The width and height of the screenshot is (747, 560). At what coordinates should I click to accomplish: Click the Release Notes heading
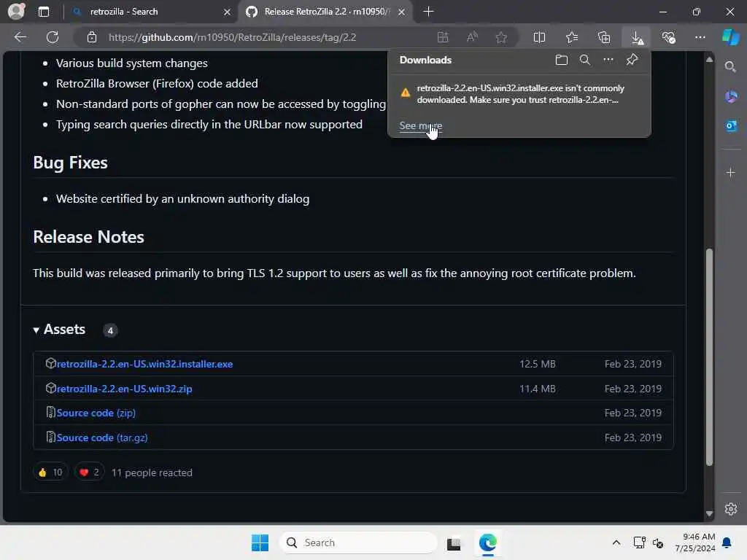pyautogui.click(x=88, y=237)
